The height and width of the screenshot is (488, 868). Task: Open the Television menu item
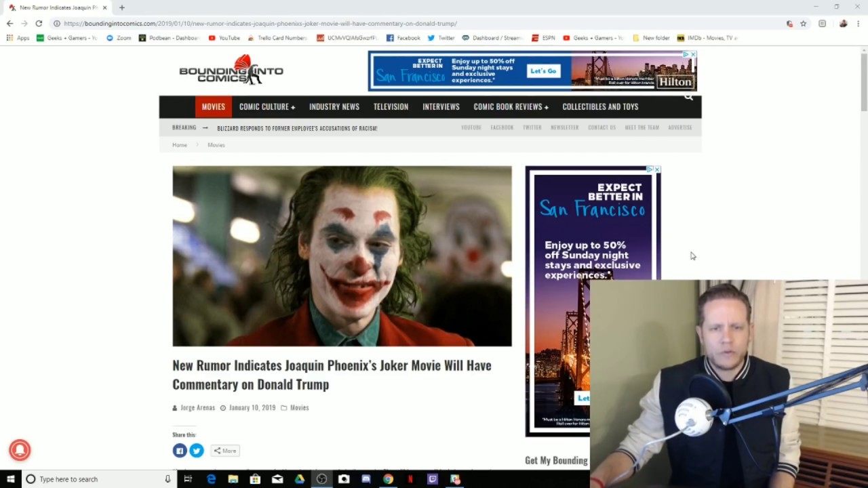tap(391, 106)
